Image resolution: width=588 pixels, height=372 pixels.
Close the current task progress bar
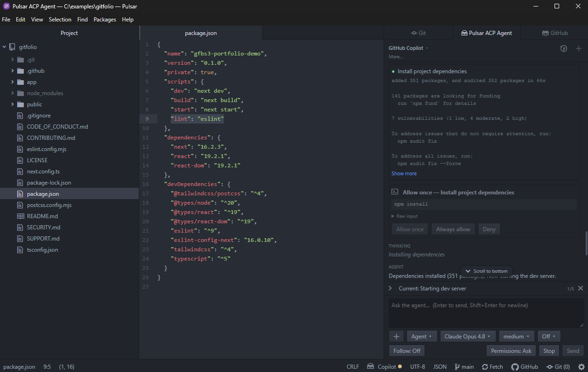[x=581, y=289]
